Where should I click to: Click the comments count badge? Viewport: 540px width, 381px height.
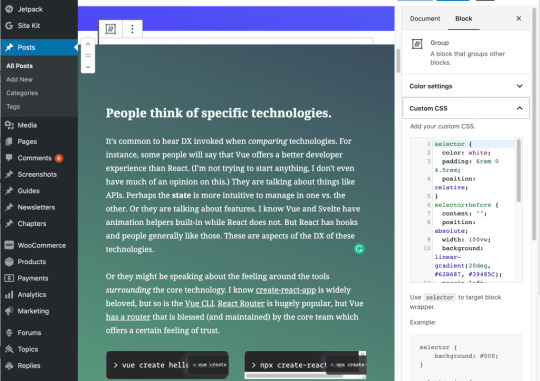pos(59,158)
